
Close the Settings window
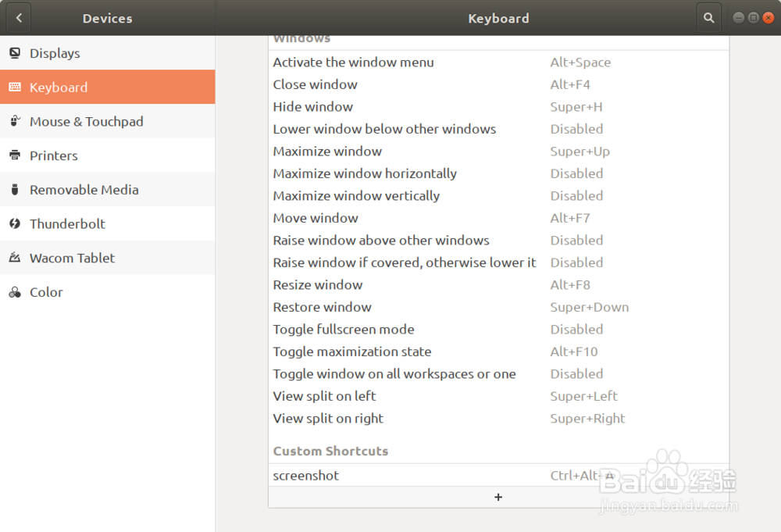(769, 18)
